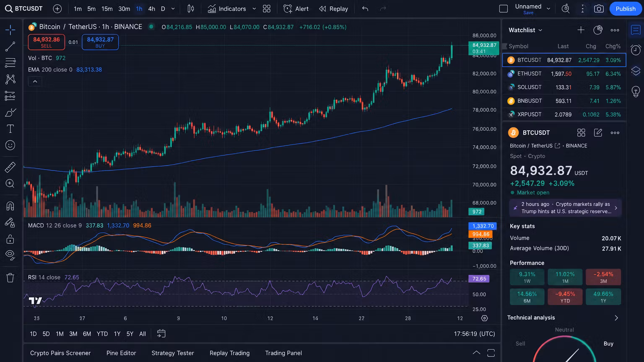644x362 pixels.
Task: Open the crypto markets rally news item
Action: tap(565, 208)
